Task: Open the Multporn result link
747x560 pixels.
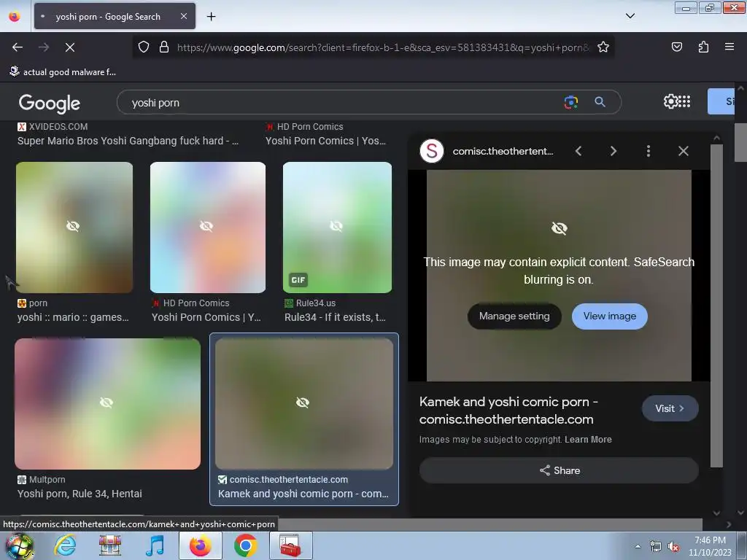Action: click(x=80, y=494)
